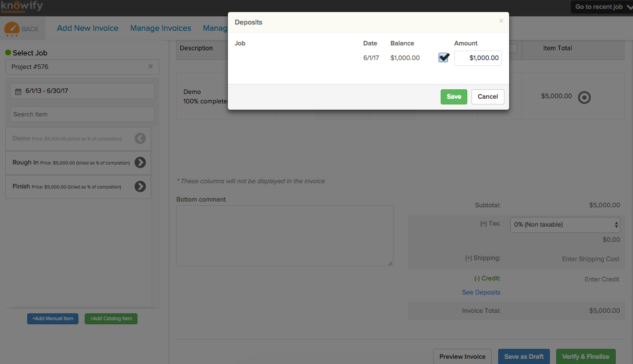The image size is (633, 364).
Task: Click Save as Draft
Action: (524, 357)
